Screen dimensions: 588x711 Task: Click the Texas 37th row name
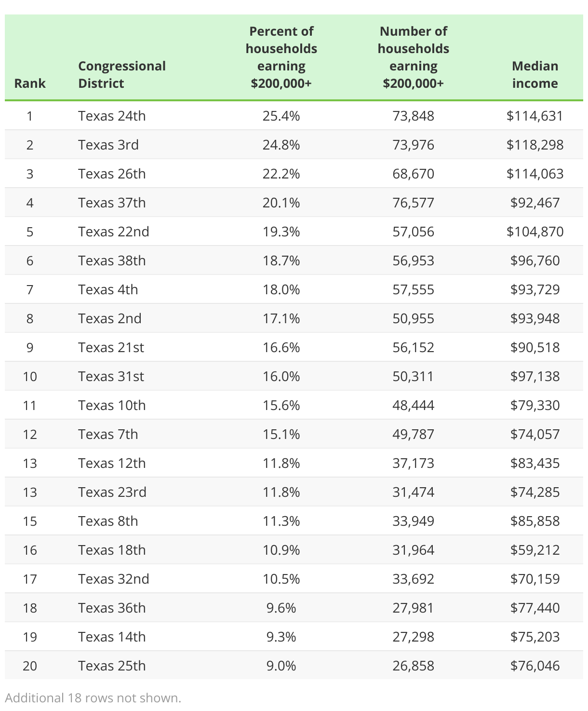click(x=112, y=203)
